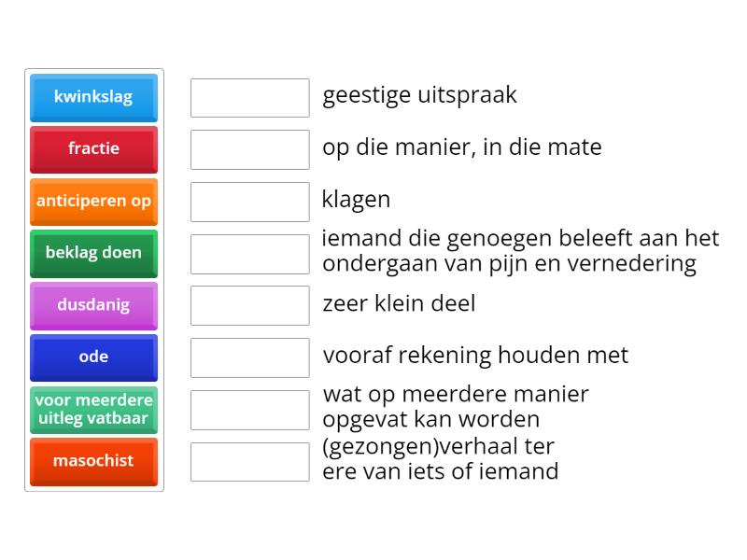Click the bottom answer box for the ode definition
747x560 pixels.
(x=249, y=459)
